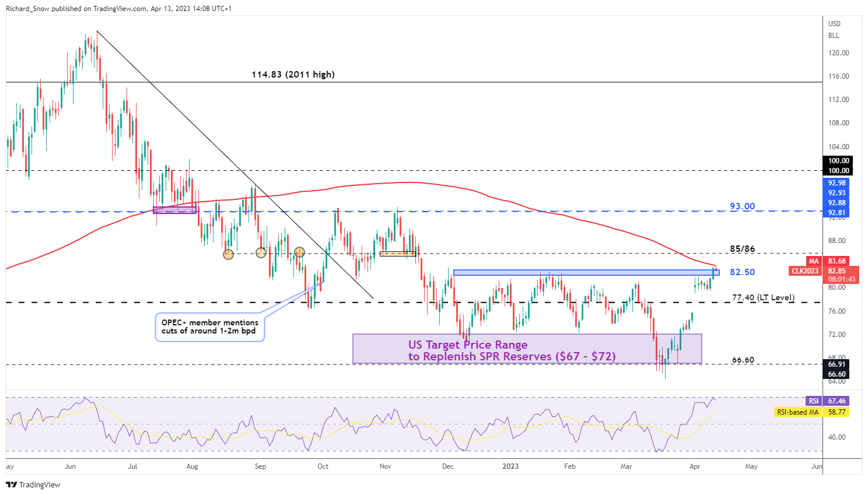
Task: Select the OPEC+ member cuts callout box
Action: (209, 327)
